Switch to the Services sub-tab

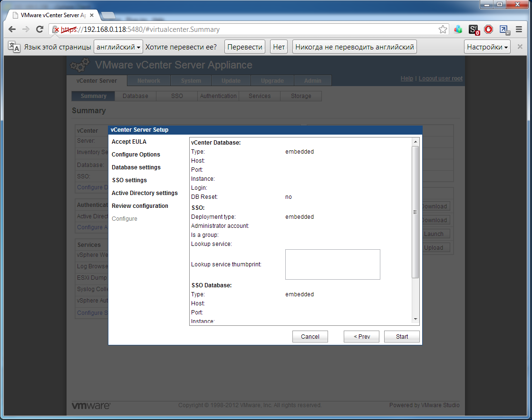(260, 96)
